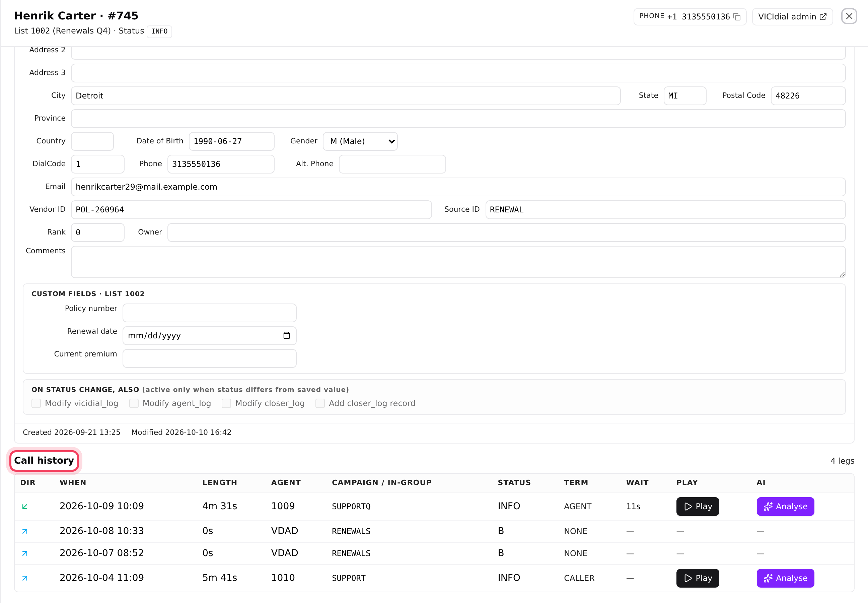Image resolution: width=868 pixels, height=603 pixels.
Task: Edit the Postal Code field 48226
Action: coord(808,96)
